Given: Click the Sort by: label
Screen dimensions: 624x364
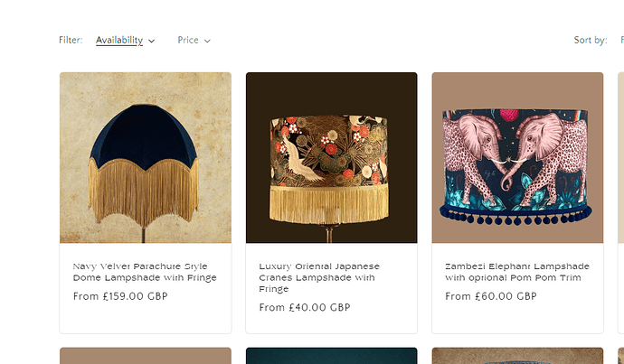Looking at the screenshot, I should pos(590,40).
